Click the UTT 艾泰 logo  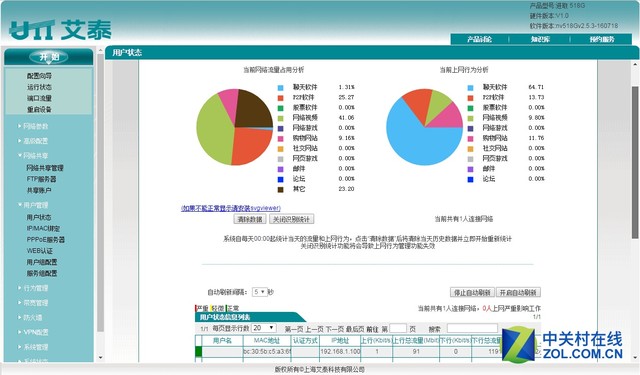(x=60, y=30)
